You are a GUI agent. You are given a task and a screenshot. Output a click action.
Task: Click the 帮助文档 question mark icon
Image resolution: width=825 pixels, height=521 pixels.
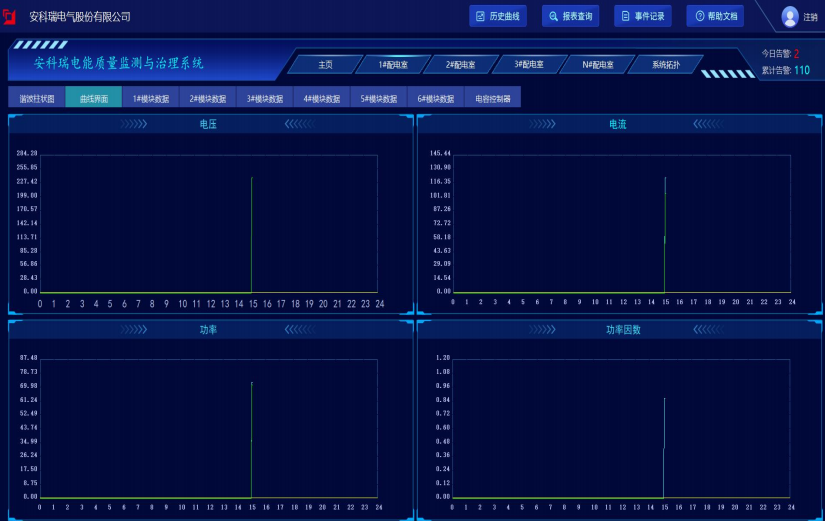click(699, 16)
